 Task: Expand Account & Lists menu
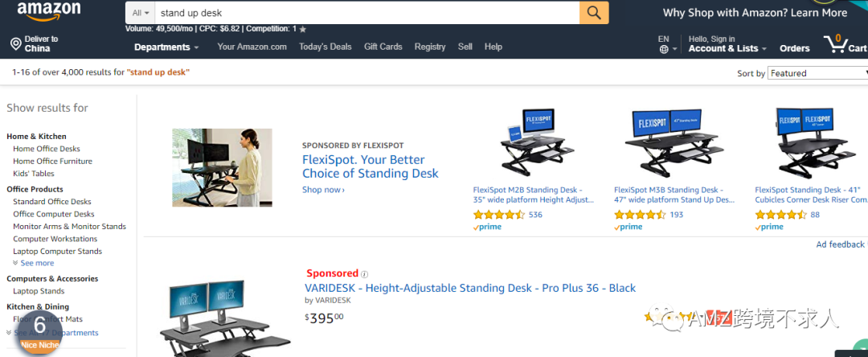727,48
